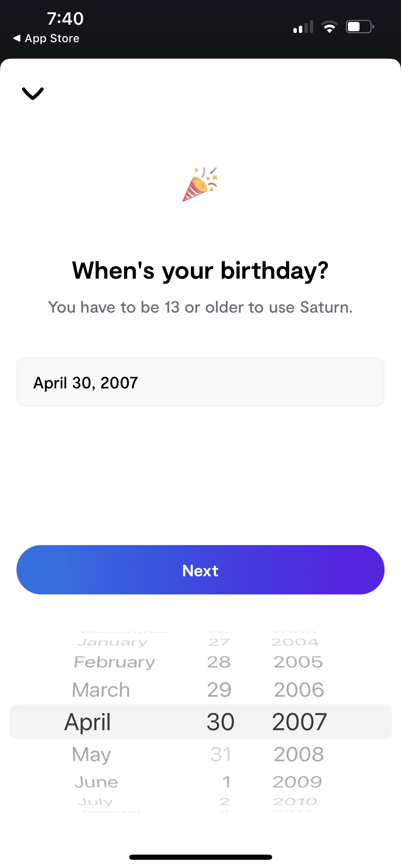Choose June in the month wheel

(x=96, y=782)
